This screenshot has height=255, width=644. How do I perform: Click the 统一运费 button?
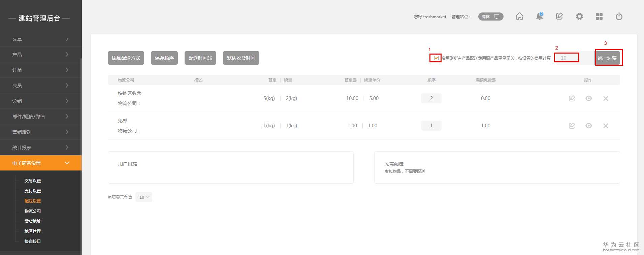[x=607, y=58]
